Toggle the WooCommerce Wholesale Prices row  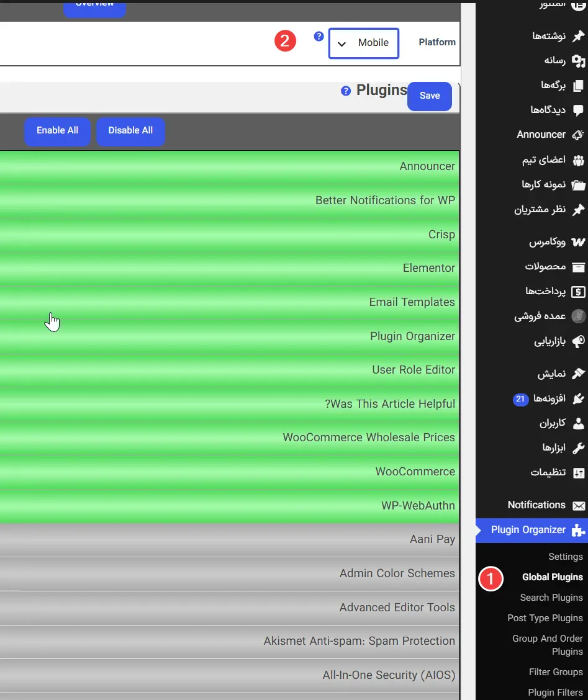click(229, 437)
